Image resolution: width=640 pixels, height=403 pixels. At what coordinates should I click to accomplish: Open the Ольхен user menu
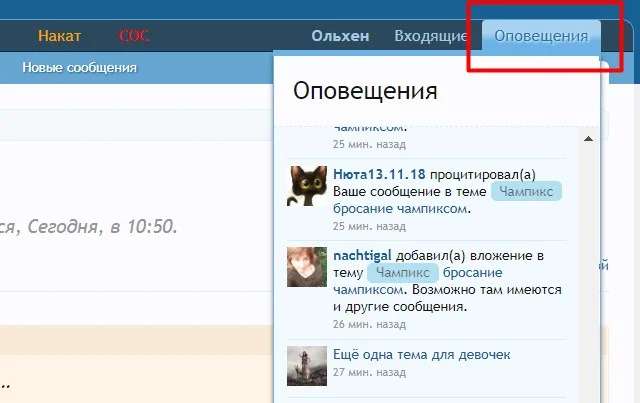pyautogui.click(x=340, y=36)
